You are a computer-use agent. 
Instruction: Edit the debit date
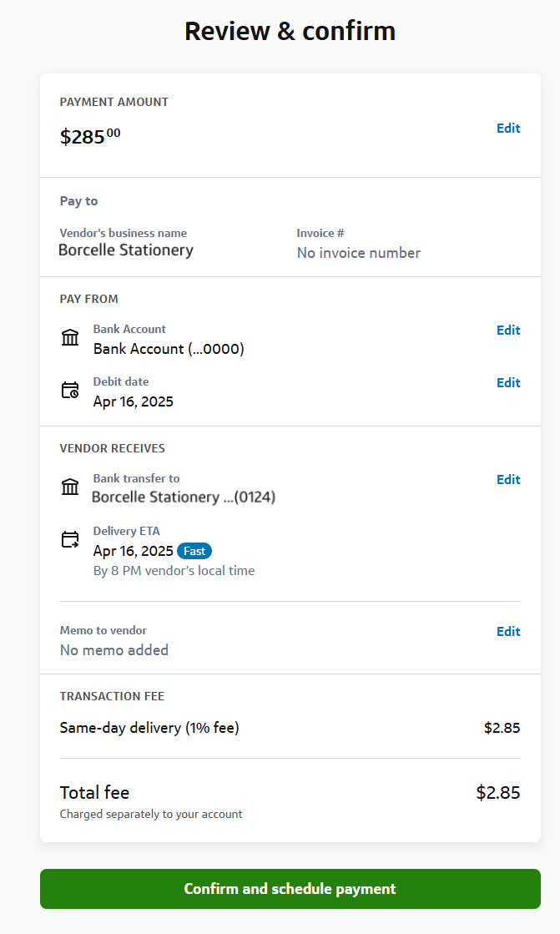point(508,383)
